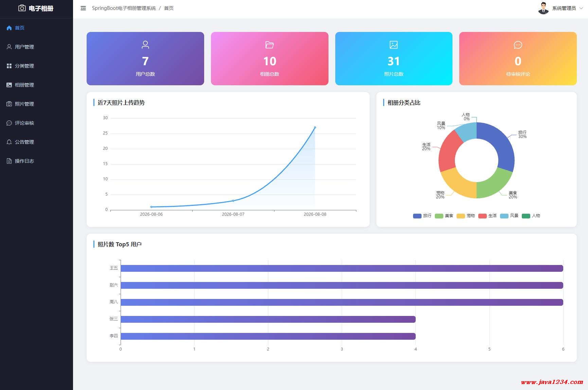Click the SpringBoot电子相册管理系统 breadcrumb
Viewport: 588px width, 390px height.
pyautogui.click(x=124, y=8)
